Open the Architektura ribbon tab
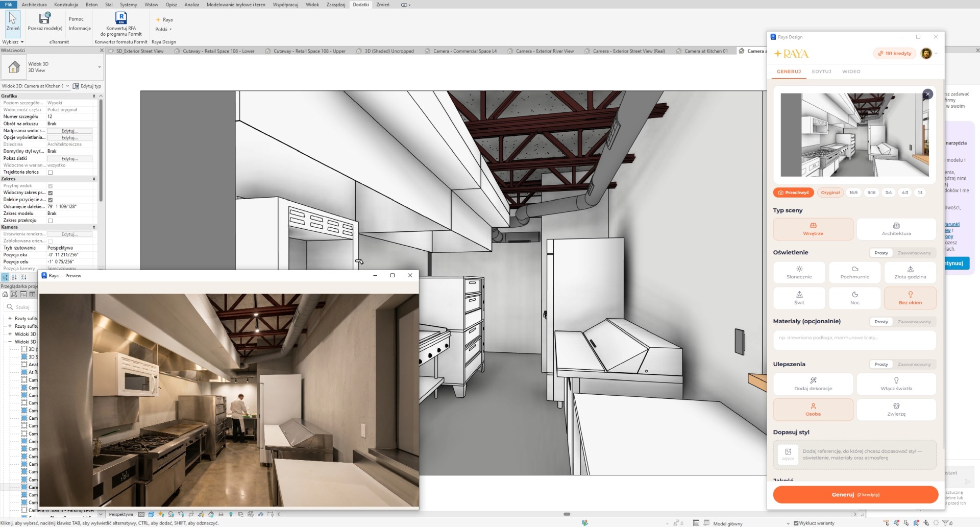 [x=34, y=5]
